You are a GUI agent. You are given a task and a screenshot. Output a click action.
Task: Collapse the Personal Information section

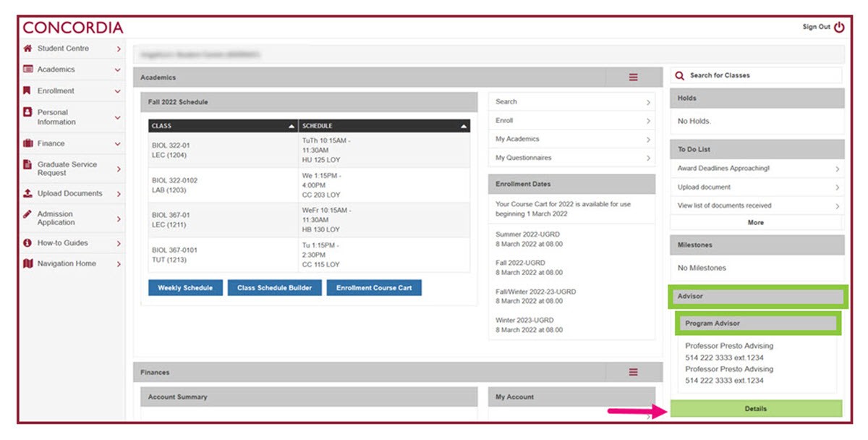pyautogui.click(x=119, y=117)
